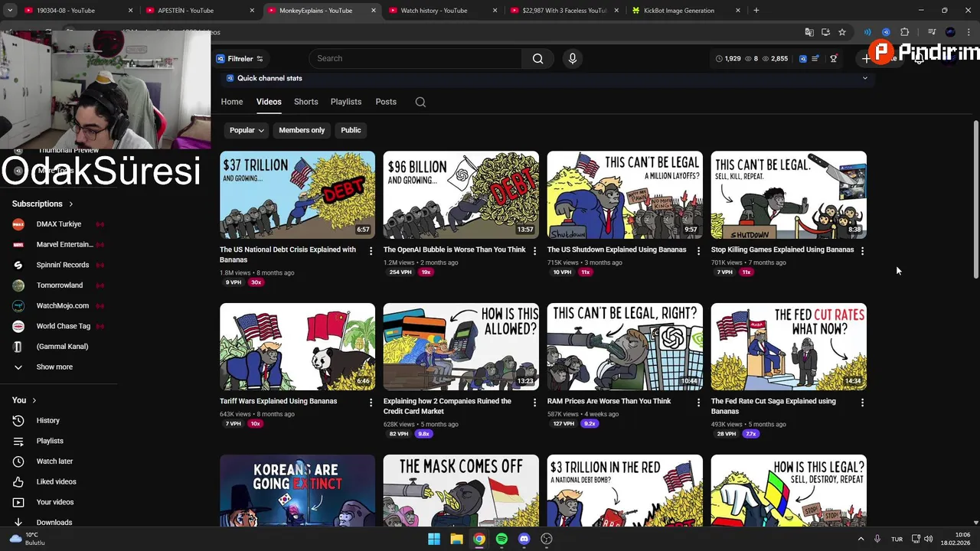Switch to channel Shorts tab
980x551 pixels.
305,102
